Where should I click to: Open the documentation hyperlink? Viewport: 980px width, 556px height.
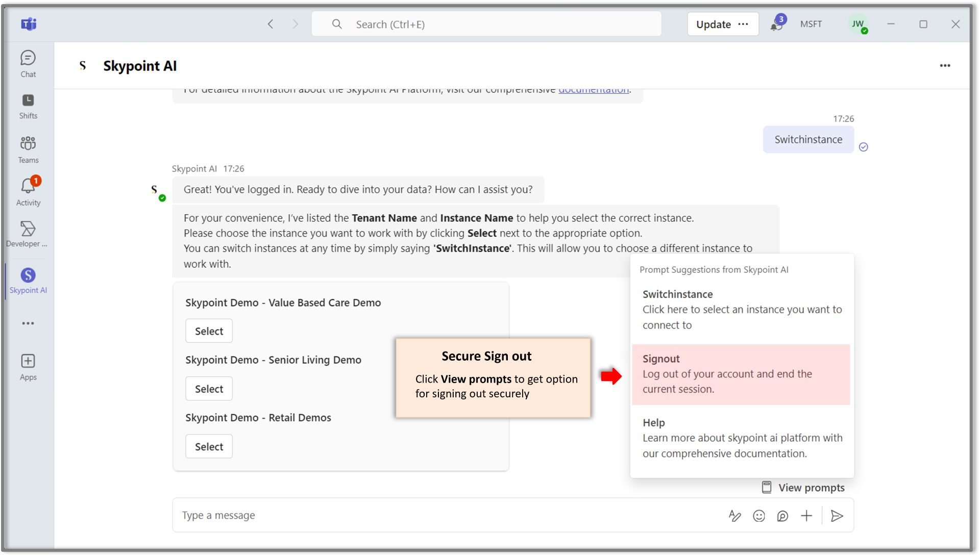(593, 91)
